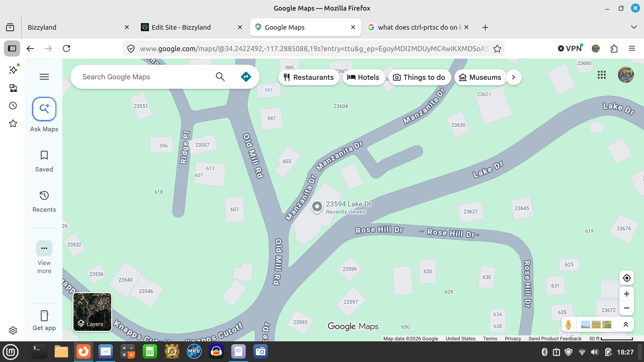Toggle the Firefox sidebar
The height and width of the screenshot is (362, 644).
(x=12, y=48)
